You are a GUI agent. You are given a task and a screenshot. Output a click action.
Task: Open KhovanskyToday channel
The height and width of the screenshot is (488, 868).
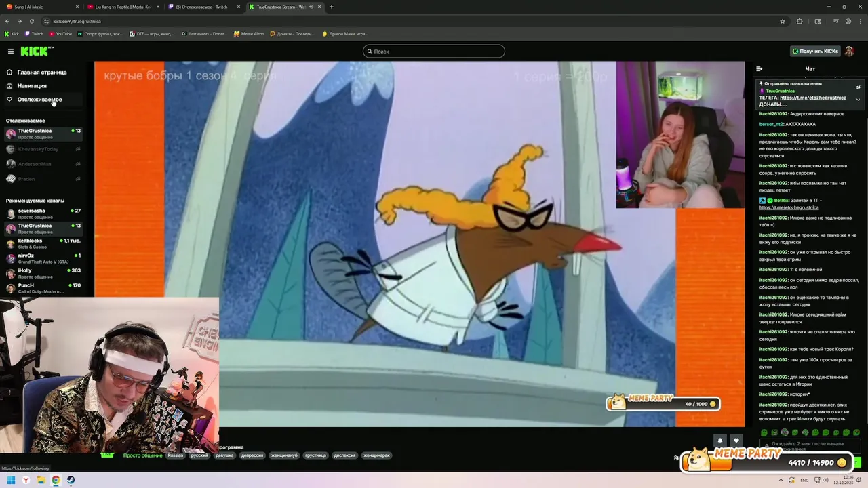[43, 148]
